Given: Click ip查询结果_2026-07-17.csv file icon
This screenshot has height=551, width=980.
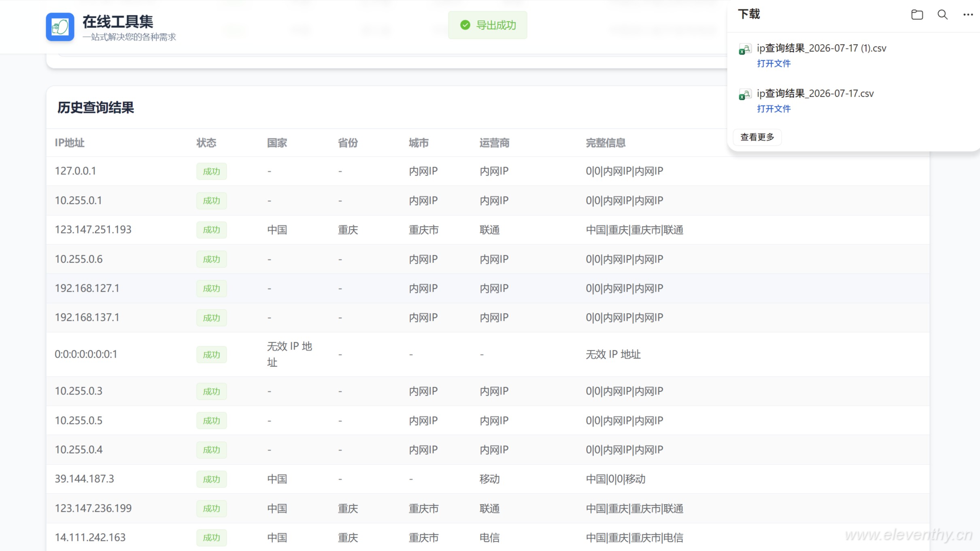Looking at the screenshot, I should pos(745,95).
